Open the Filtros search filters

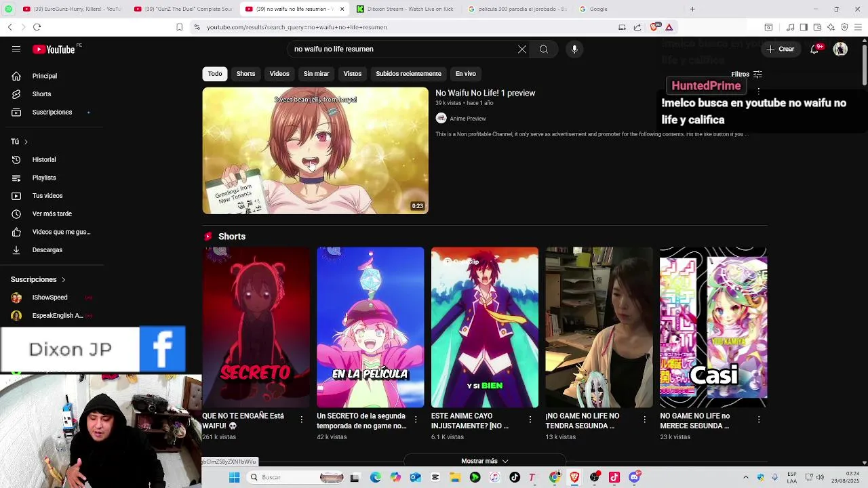click(x=747, y=75)
